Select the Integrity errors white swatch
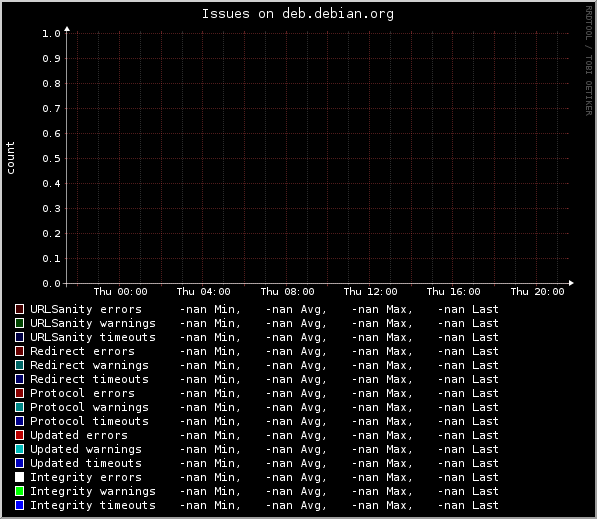The image size is (597, 519). tap(19, 477)
